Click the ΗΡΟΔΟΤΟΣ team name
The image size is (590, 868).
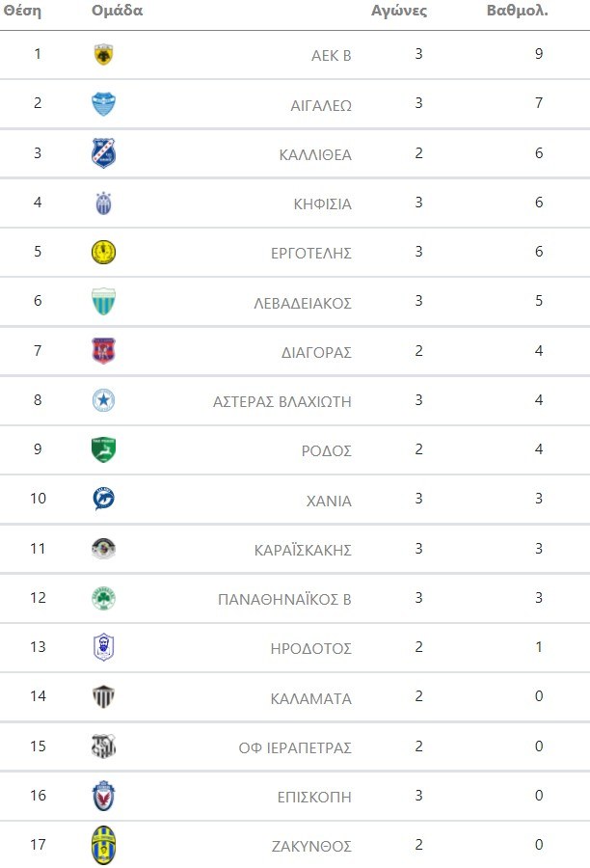tap(311, 648)
